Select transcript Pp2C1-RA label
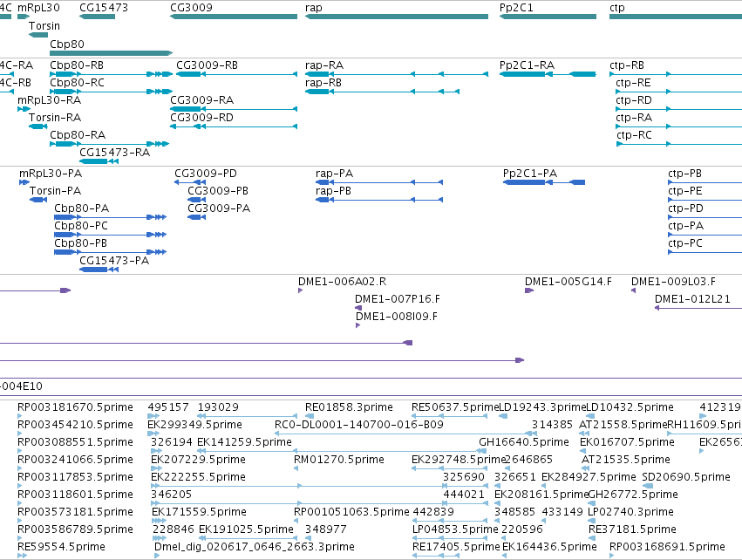The height and width of the screenshot is (560, 742). 527,65
